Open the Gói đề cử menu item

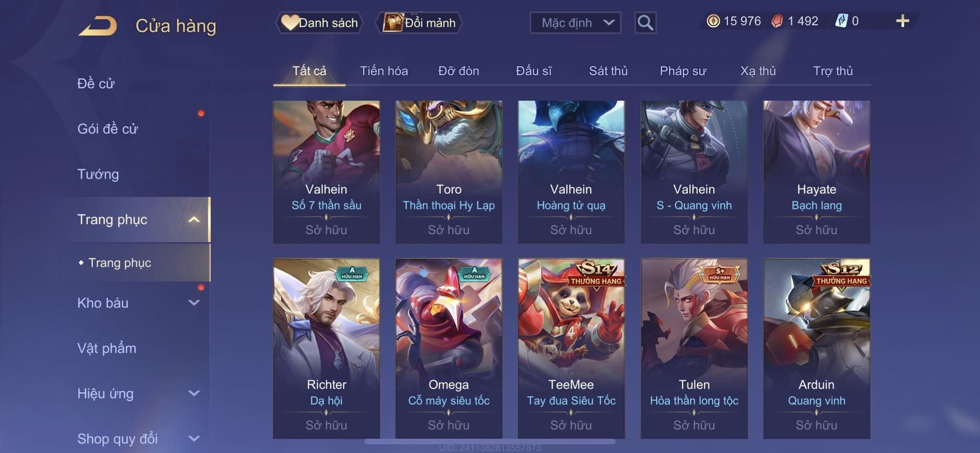coord(108,128)
